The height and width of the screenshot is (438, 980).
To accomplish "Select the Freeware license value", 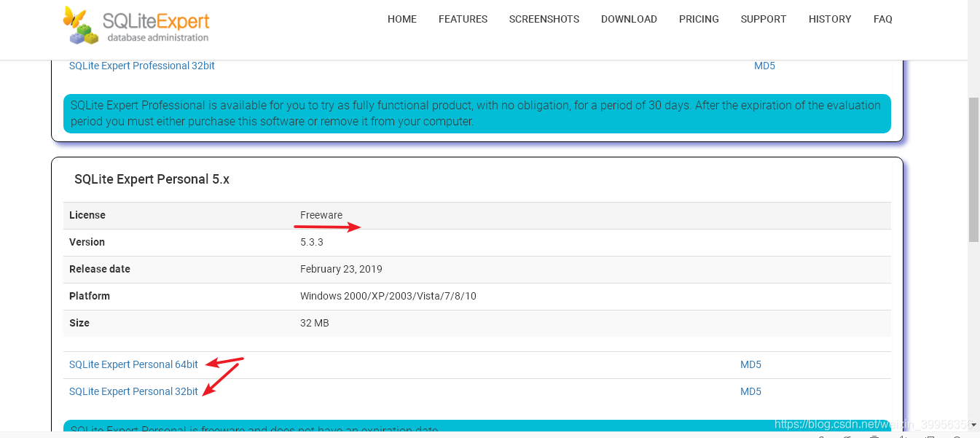I will [x=321, y=215].
